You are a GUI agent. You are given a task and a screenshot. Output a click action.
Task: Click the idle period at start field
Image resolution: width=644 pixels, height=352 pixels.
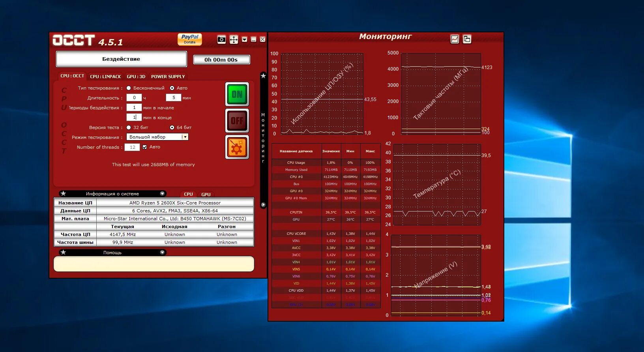pyautogui.click(x=134, y=107)
